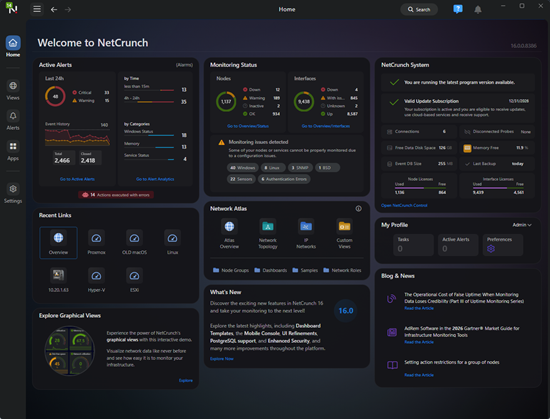Screen dimensions: 550x419
Task: Click the Last 24h alerts ring showing 48
Action: (55, 96)
